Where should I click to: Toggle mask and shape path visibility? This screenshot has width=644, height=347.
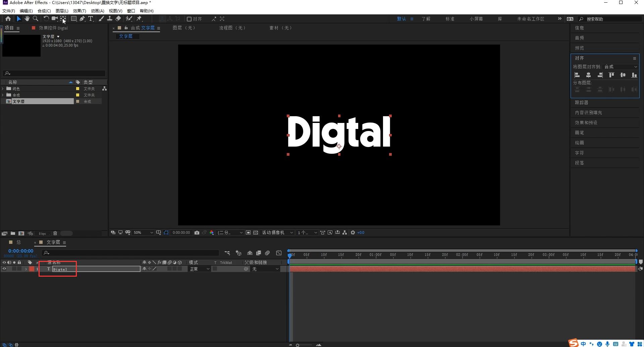166,232
